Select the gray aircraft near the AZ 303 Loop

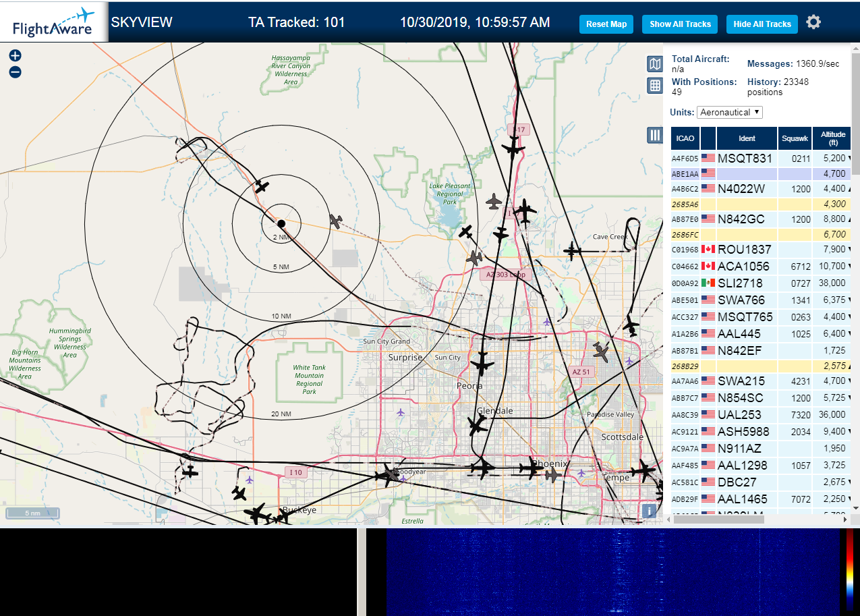click(x=474, y=258)
